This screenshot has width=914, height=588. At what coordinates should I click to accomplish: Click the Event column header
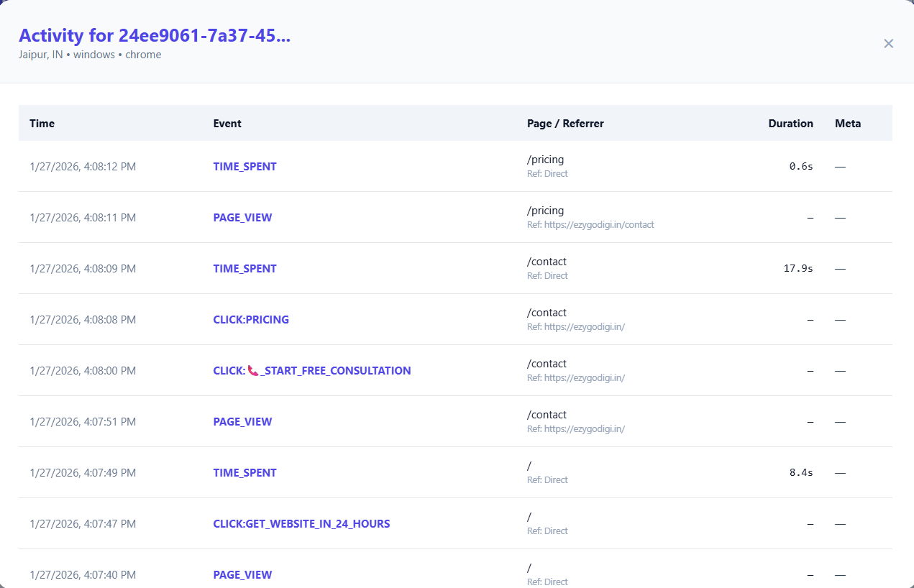227,123
